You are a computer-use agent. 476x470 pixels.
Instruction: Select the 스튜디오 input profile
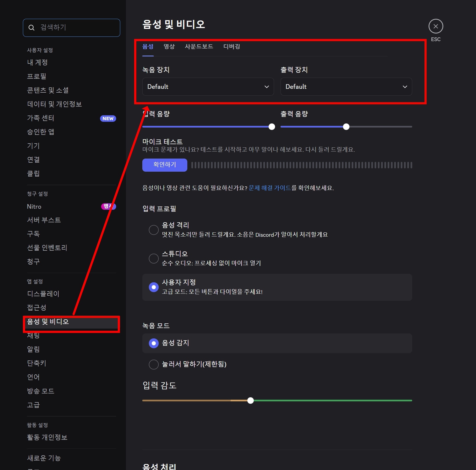[x=154, y=258]
